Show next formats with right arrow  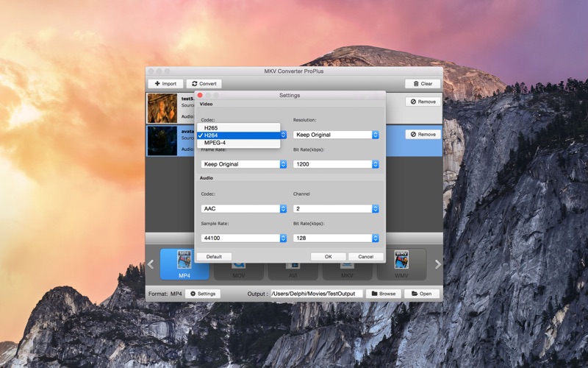[437, 265]
